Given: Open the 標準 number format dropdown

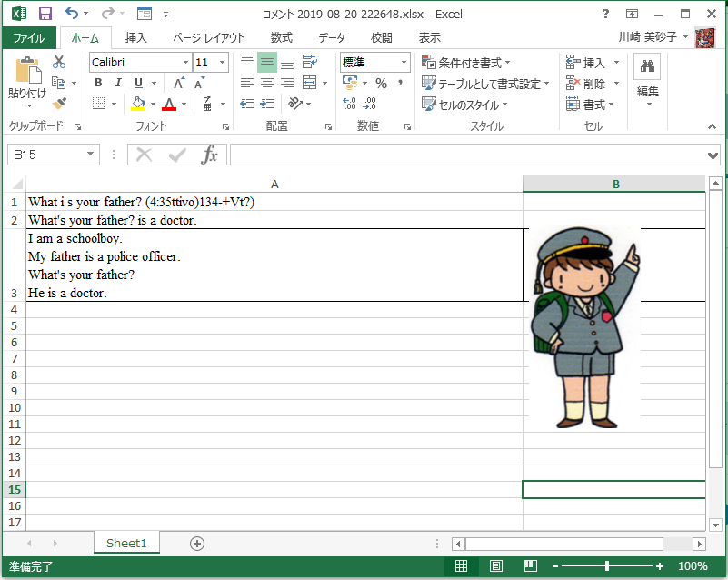Looking at the screenshot, I should (x=404, y=62).
